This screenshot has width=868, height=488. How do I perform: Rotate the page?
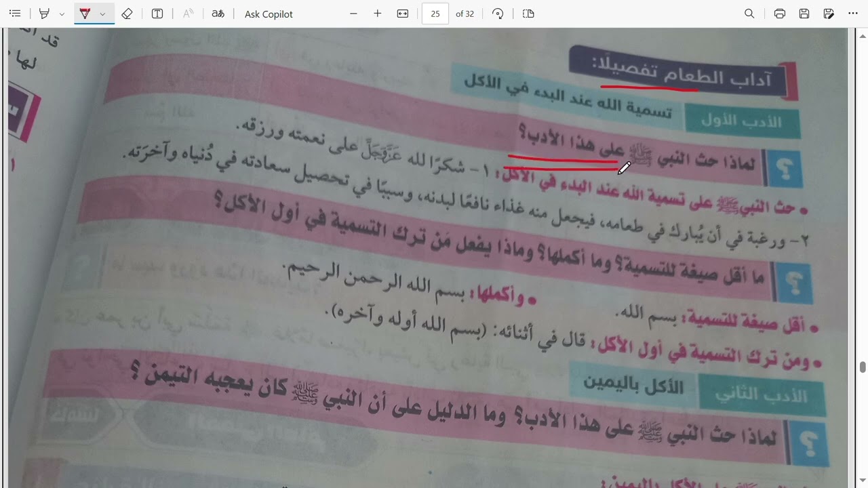498,14
